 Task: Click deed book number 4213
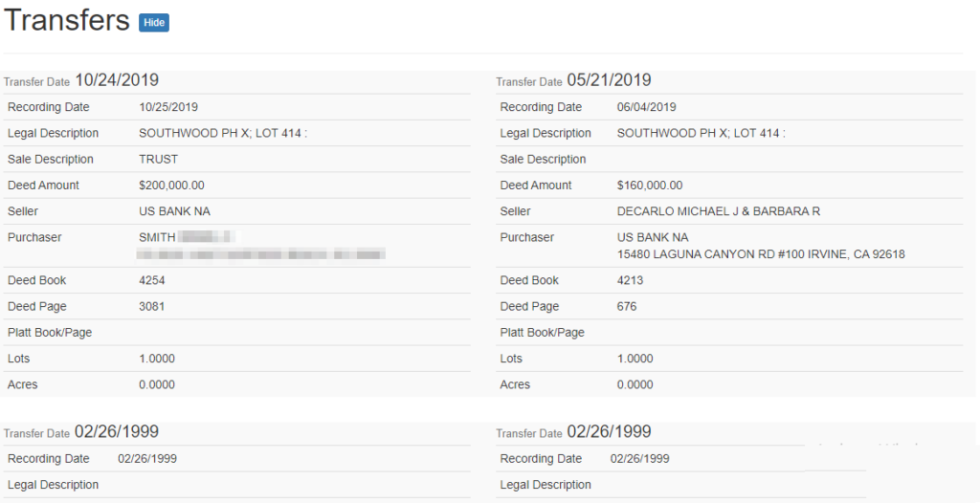(630, 281)
